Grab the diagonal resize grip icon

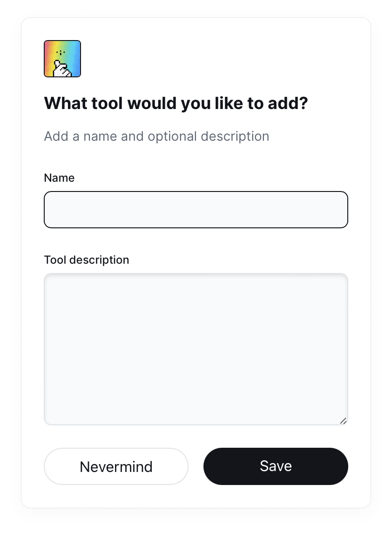[x=343, y=421]
